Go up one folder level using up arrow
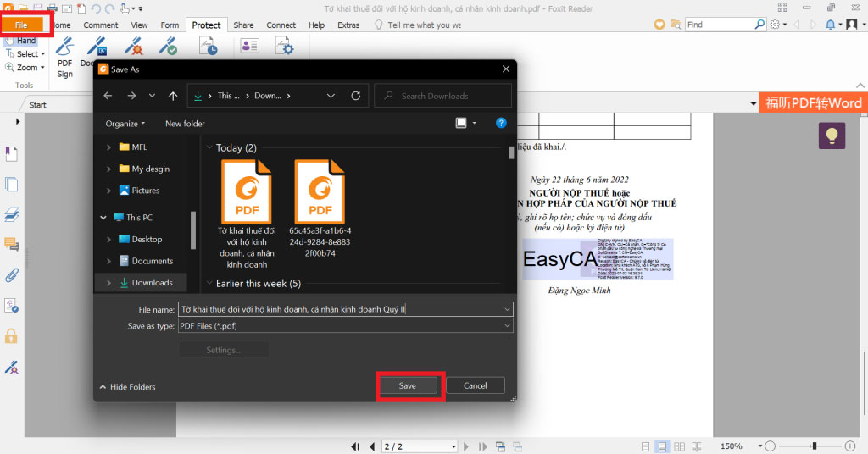 click(x=173, y=96)
